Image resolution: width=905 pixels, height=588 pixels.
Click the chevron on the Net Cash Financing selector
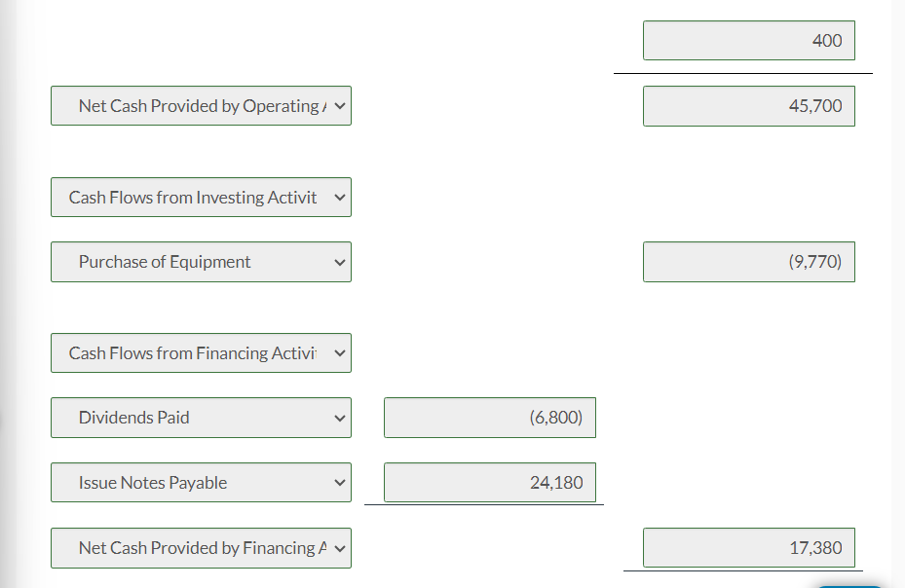[x=340, y=548]
